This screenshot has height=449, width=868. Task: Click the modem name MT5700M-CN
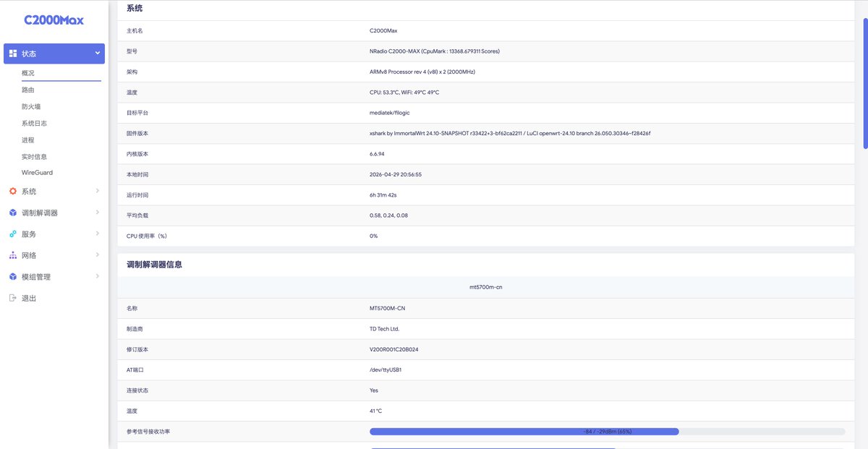388,308
